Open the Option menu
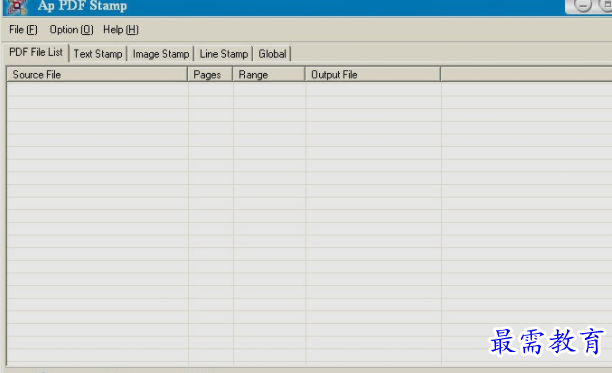Viewport: 612px width, 373px height. (x=71, y=30)
